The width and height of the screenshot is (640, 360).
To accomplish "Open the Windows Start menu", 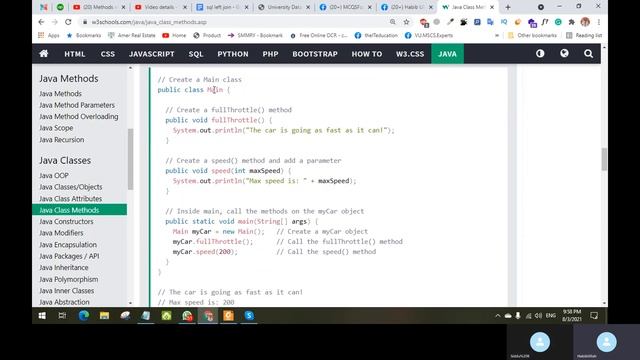I will point(42,316).
